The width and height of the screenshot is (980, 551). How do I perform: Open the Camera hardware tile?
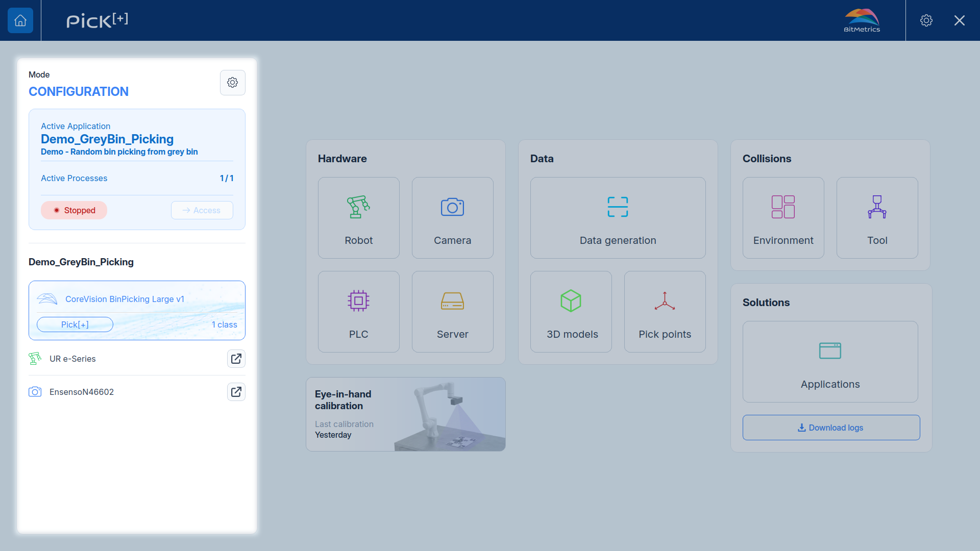click(452, 218)
